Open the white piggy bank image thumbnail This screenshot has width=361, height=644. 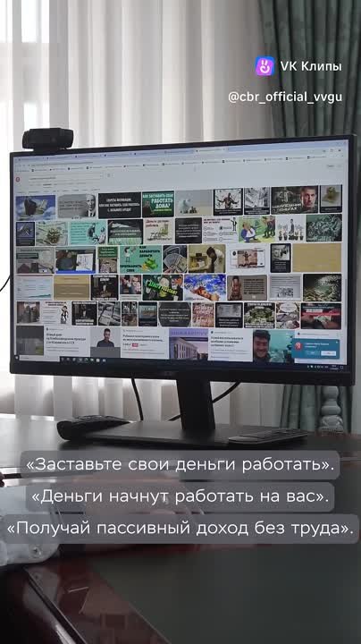(x=194, y=202)
